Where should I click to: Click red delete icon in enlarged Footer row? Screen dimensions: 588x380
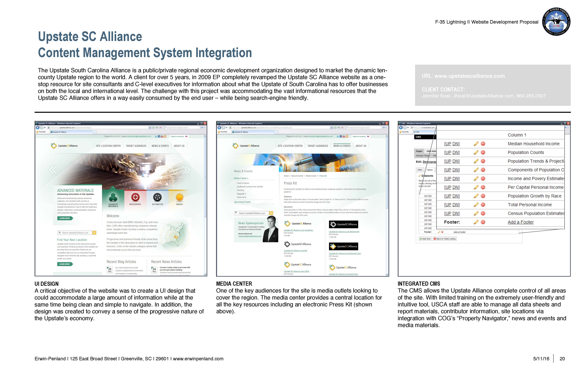[x=483, y=222]
